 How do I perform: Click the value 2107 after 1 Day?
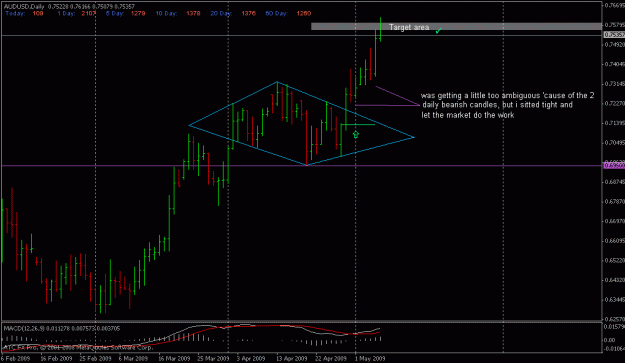click(x=88, y=13)
